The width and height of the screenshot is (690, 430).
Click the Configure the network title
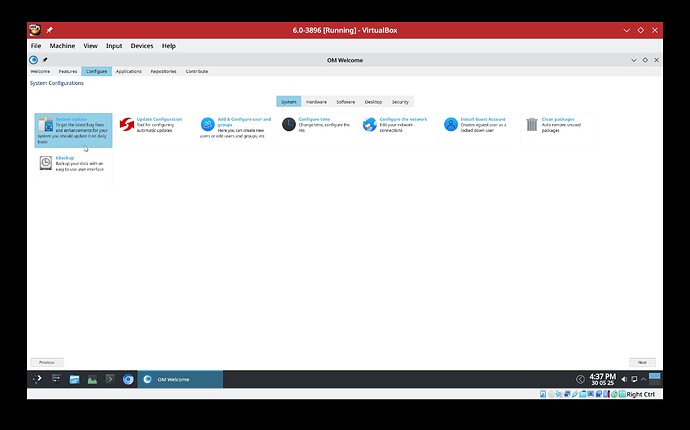(x=403, y=119)
